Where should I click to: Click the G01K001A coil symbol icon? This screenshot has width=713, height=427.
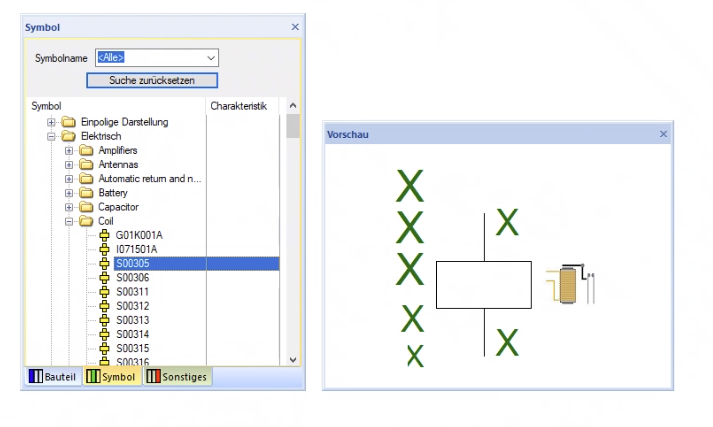(104, 235)
